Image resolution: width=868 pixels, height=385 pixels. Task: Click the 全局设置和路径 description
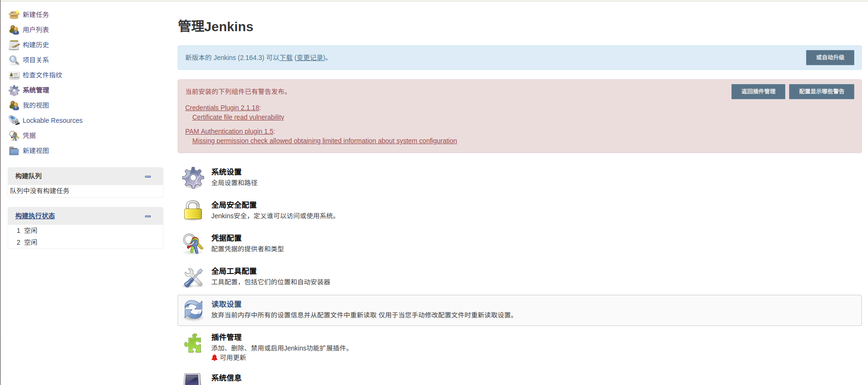(234, 183)
